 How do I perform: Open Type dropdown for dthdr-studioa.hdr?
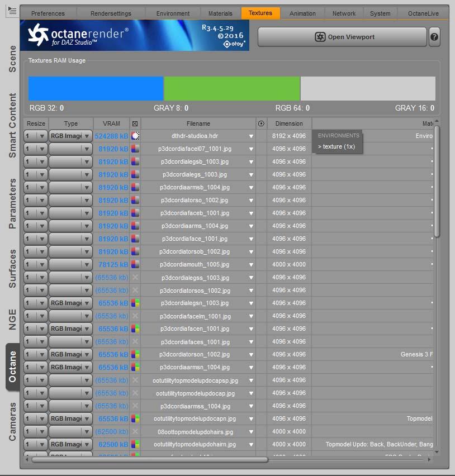pos(70,136)
